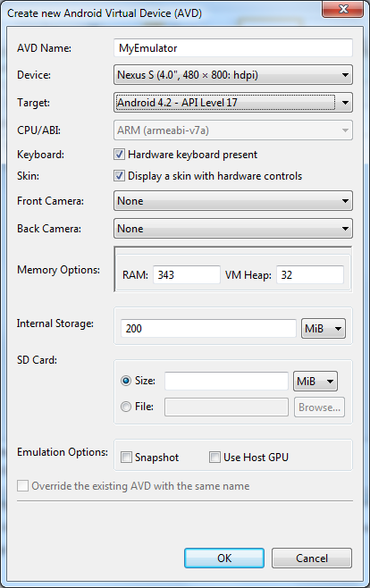
Task: Select the SD Card Size radio button
Action: tap(126, 381)
